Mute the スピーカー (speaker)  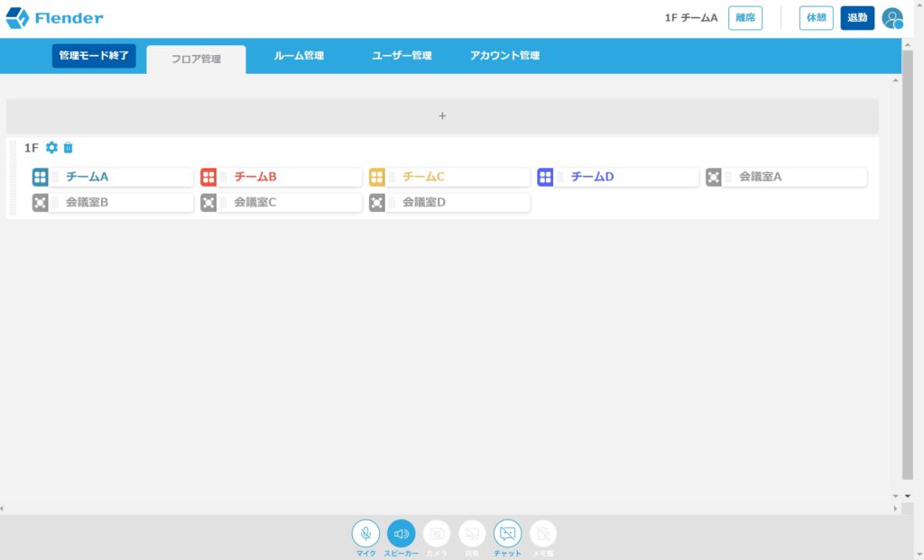click(401, 532)
